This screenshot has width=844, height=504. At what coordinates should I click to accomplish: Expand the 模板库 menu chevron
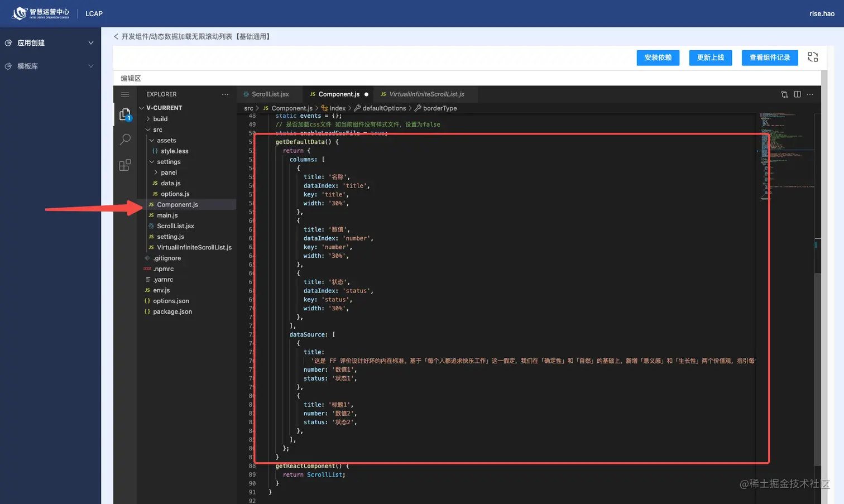(x=91, y=66)
